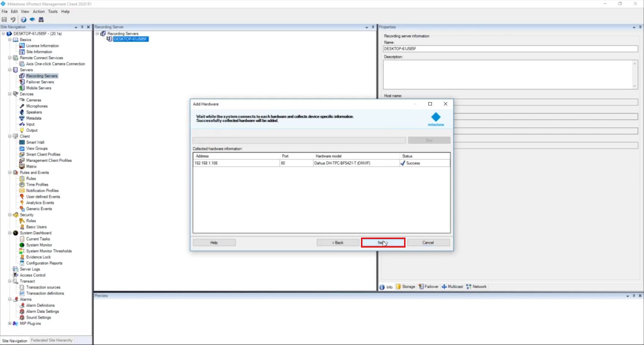Pin the Site Navigation pane
The image size is (644, 345).
[x=82, y=27]
